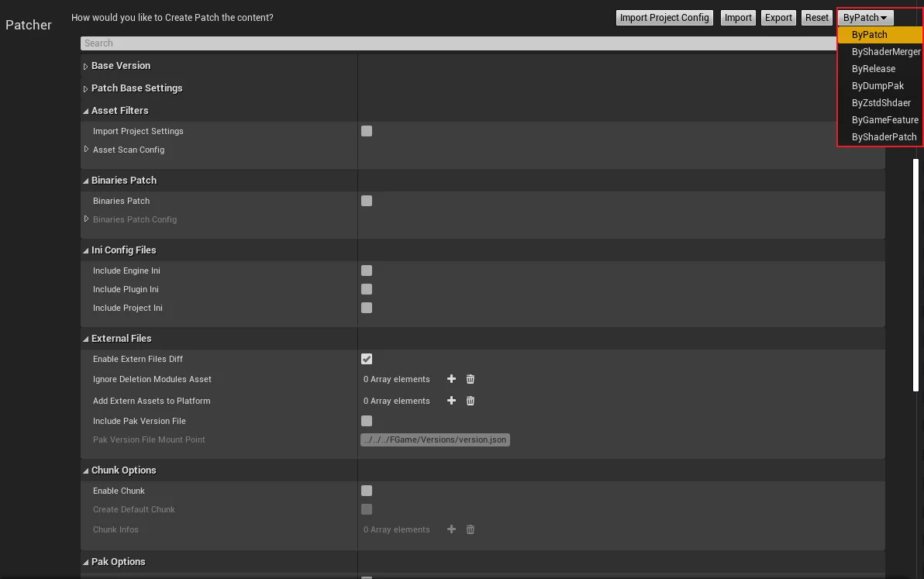Check the Binaries Patch checkbox
This screenshot has height=579, width=924.
[367, 201]
